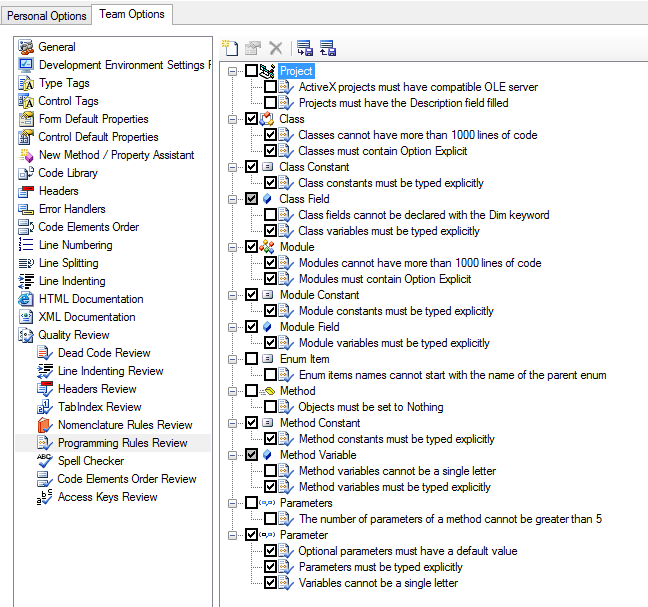Open the Headers Review page
The height and width of the screenshot is (607, 648).
pos(97,389)
